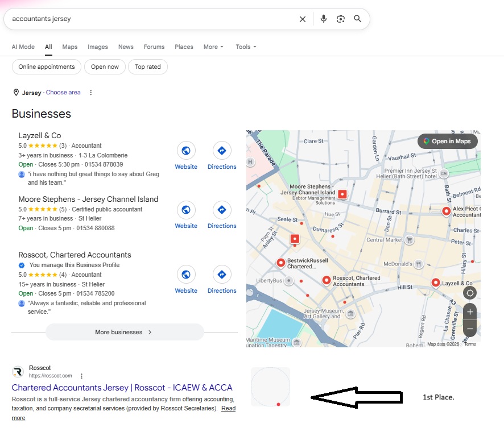Click the Directions icon for Moore Stephens
This screenshot has width=504, height=432.
point(222,210)
